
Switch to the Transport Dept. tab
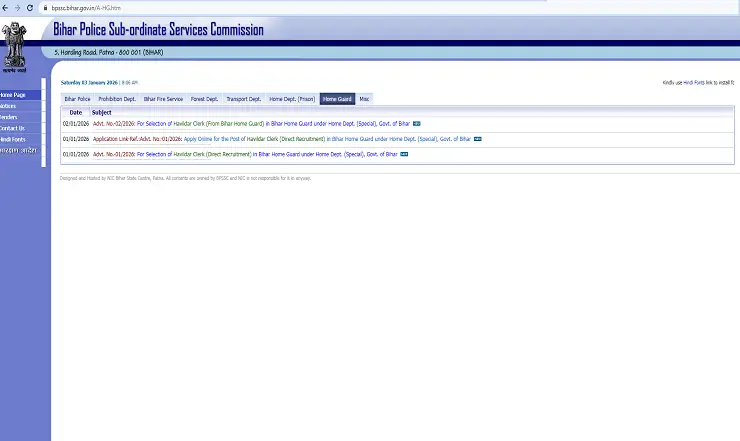(x=243, y=99)
